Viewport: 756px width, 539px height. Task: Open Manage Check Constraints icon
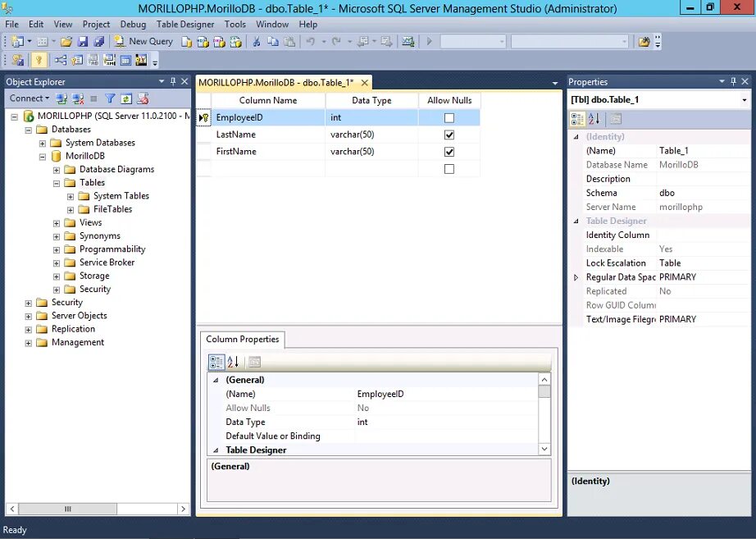point(125,61)
